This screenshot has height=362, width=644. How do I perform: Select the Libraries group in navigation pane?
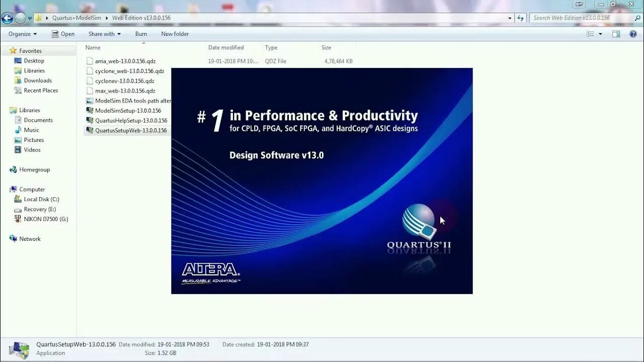(30, 110)
